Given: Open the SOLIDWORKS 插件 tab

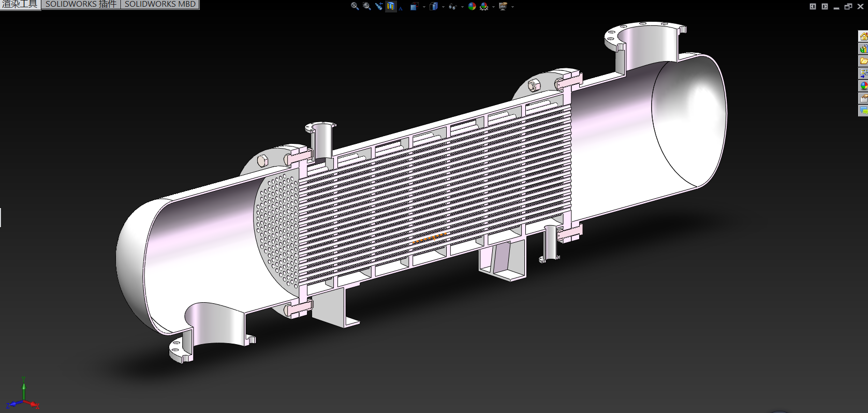Looking at the screenshot, I should [81, 4].
